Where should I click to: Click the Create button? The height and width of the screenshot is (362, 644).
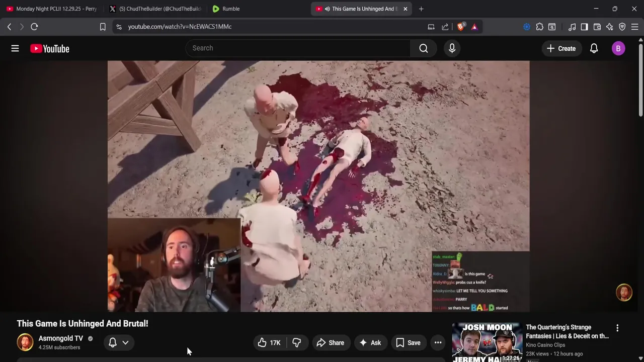pos(561,48)
